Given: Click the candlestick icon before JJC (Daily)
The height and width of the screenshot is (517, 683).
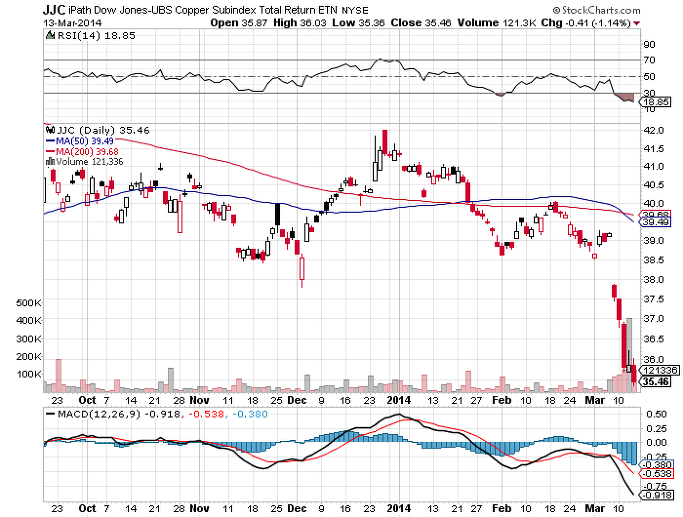Looking at the screenshot, I should [50, 130].
